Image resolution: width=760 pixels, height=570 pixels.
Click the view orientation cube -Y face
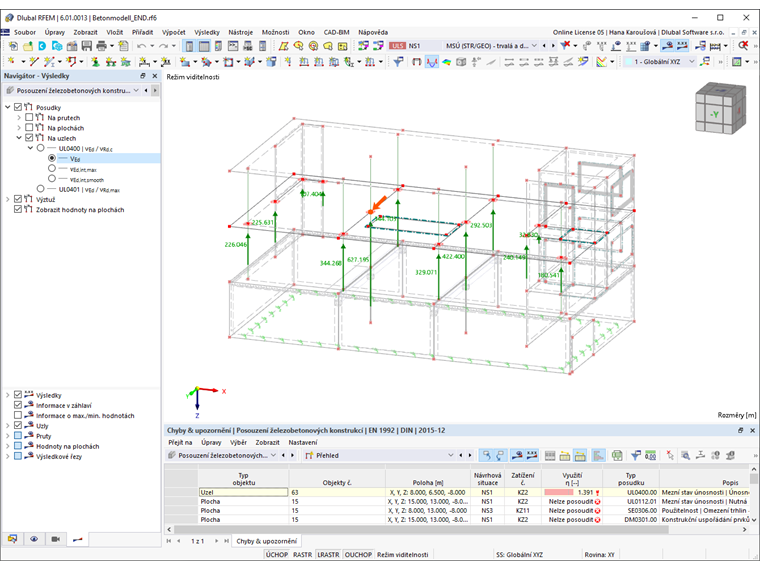click(x=714, y=115)
